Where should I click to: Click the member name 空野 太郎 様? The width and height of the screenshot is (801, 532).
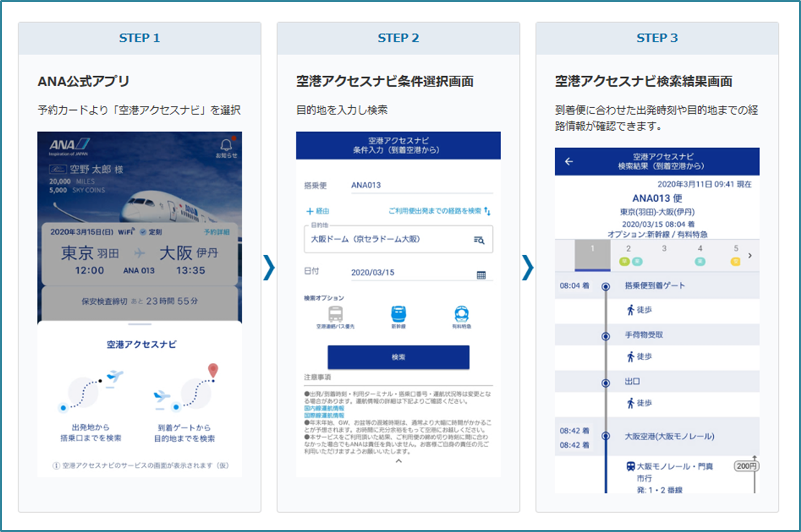point(96,170)
